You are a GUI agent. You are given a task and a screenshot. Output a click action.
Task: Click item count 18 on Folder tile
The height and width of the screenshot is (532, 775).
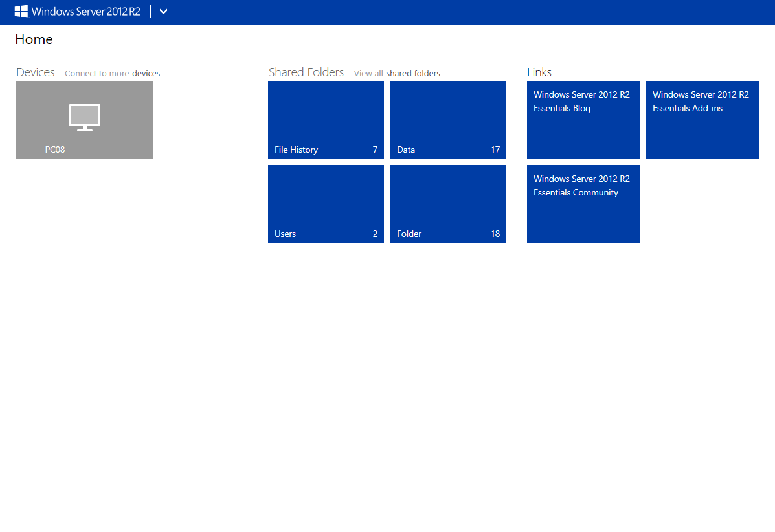point(495,234)
